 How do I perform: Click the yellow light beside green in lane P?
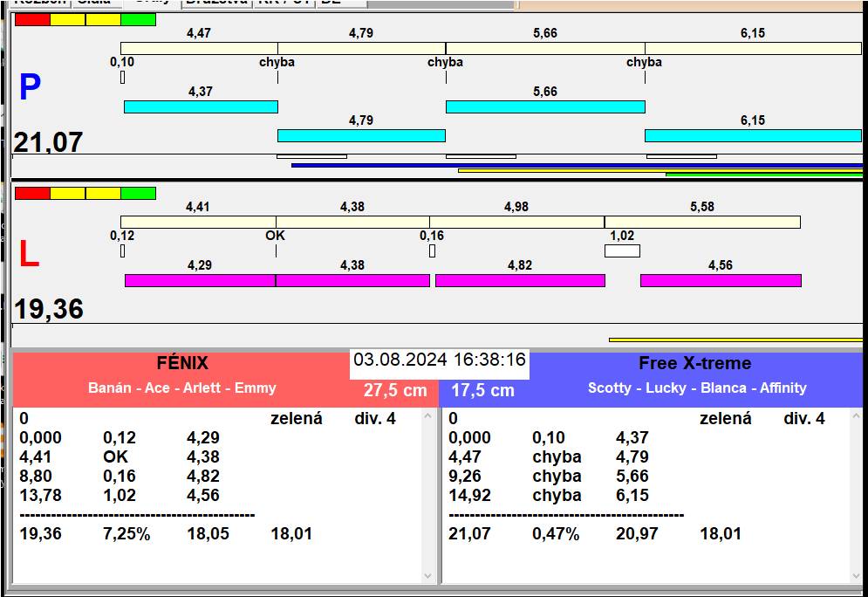click(x=103, y=20)
